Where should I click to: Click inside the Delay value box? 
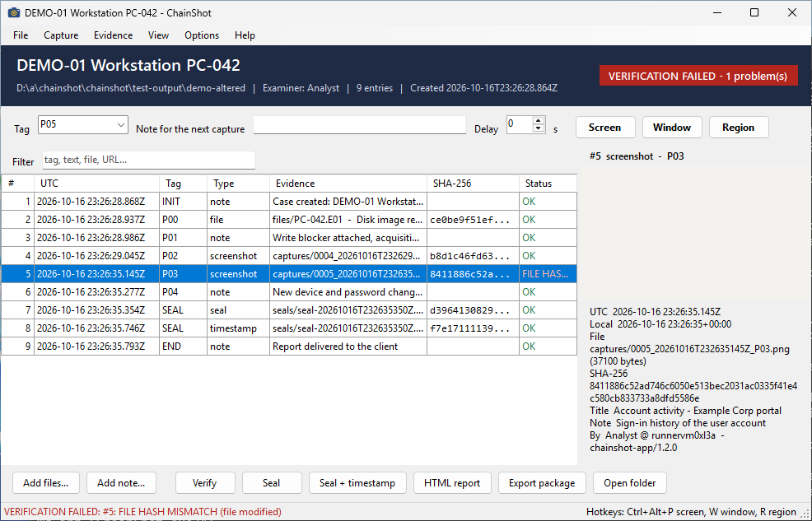(520, 124)
